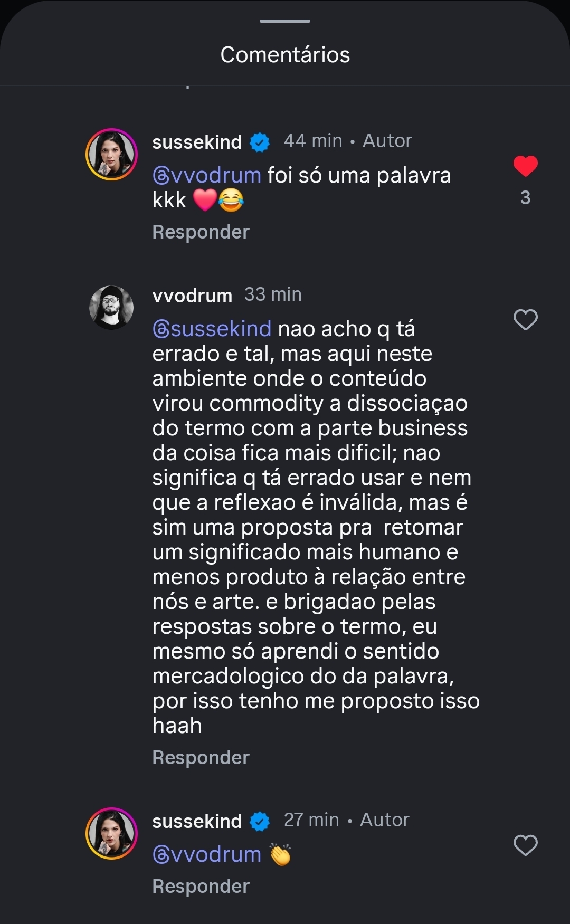This screenshot has height=924, width=570.
Task: Reply to the "foi só uma palavra" comment
Action: coord(201,232)
